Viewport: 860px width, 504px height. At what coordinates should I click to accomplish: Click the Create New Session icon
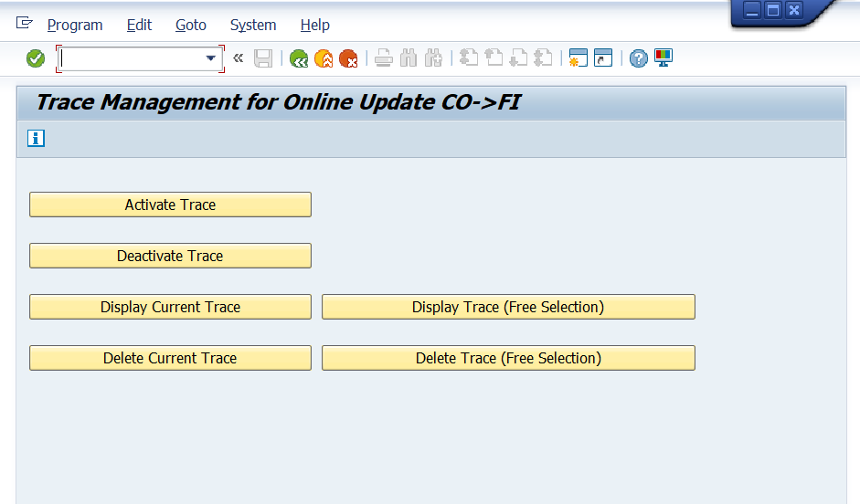pyautogui.click(x=579, y=58)
